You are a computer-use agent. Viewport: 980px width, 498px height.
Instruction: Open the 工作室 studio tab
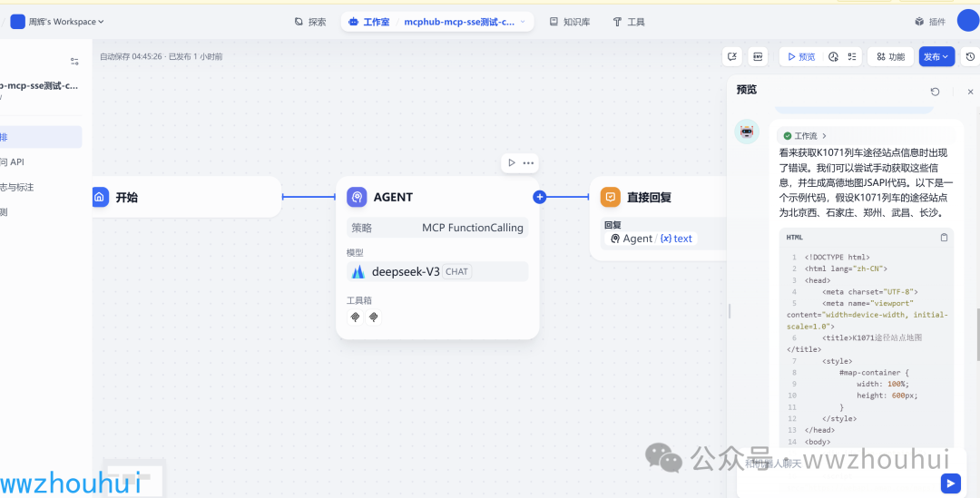(x=369, y=22)
